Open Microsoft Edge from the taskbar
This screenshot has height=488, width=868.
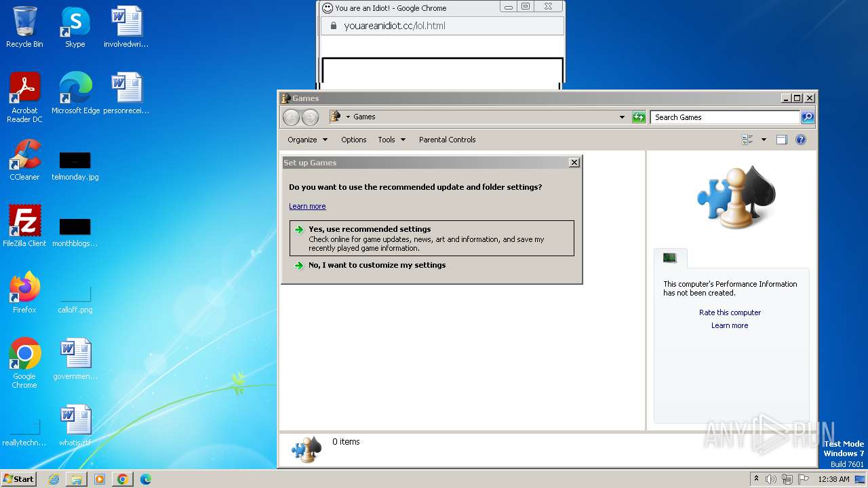coord(146,479)
